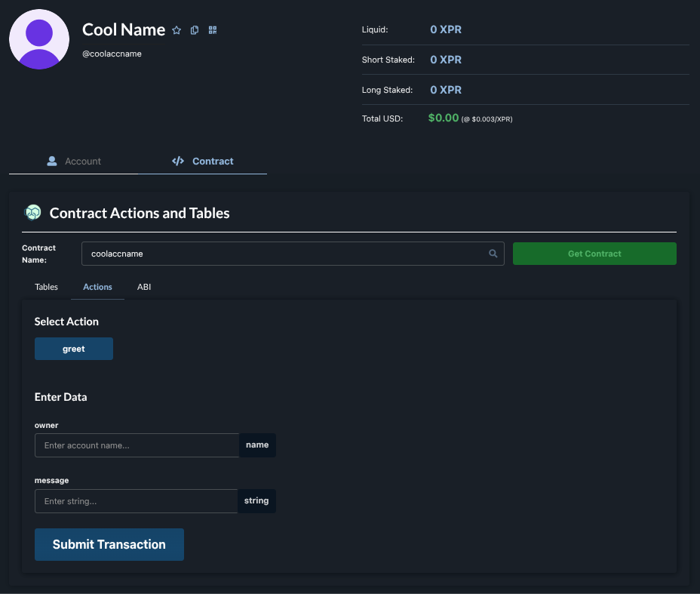This screenshot has width=700, height=594.
Task: Select the Contract tab
Action: tap(203, 161)
